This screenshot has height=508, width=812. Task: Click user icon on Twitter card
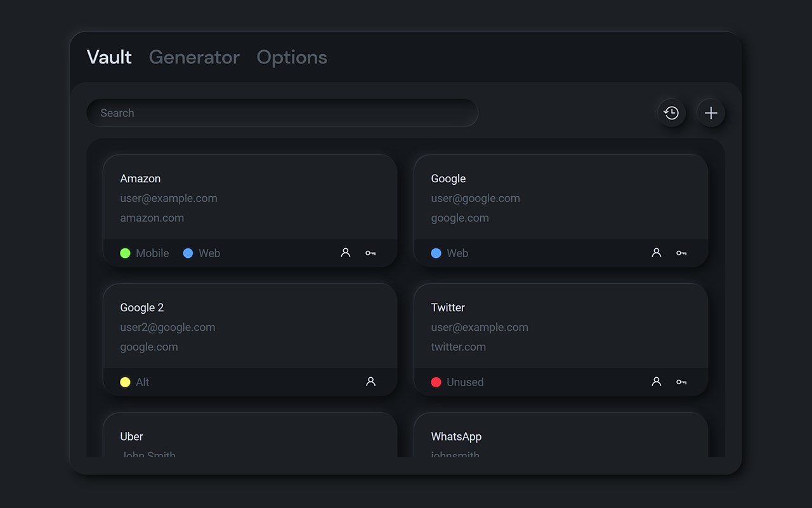coord(657,382)
